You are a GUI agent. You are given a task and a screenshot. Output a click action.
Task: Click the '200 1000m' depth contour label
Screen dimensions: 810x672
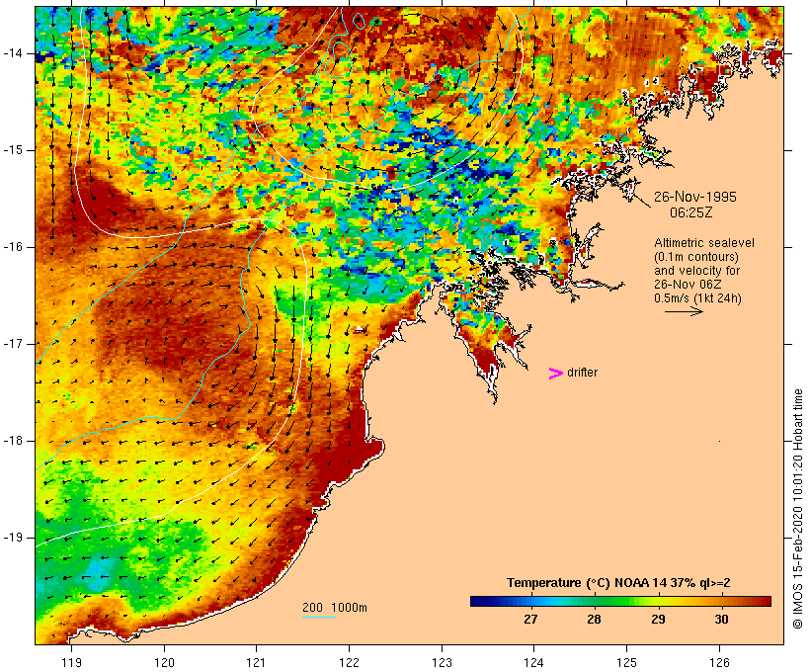(335, 608)
